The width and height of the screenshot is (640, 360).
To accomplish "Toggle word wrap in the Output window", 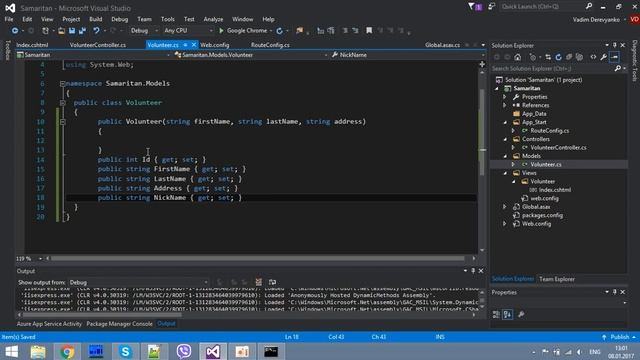I will pos(272,282).
